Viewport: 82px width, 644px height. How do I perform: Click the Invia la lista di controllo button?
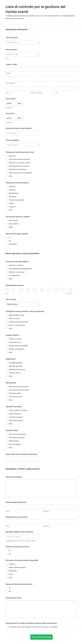point(41,637)
